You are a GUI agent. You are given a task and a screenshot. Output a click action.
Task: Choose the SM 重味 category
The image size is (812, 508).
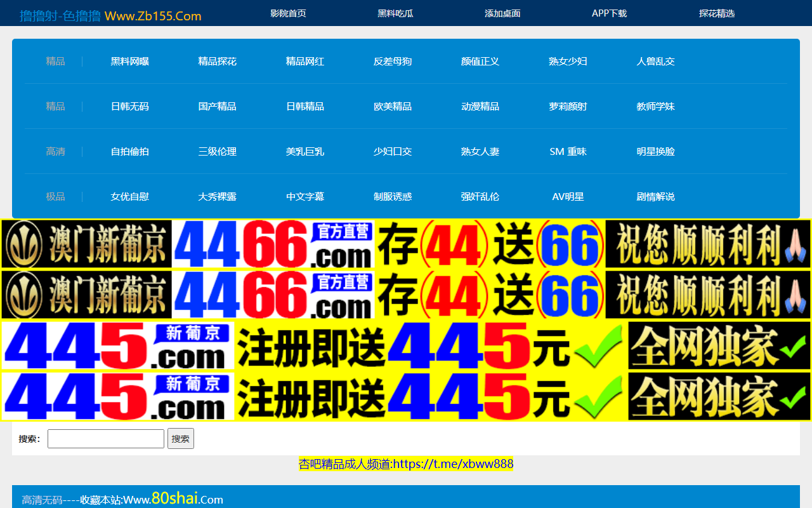tap(568, 152)
